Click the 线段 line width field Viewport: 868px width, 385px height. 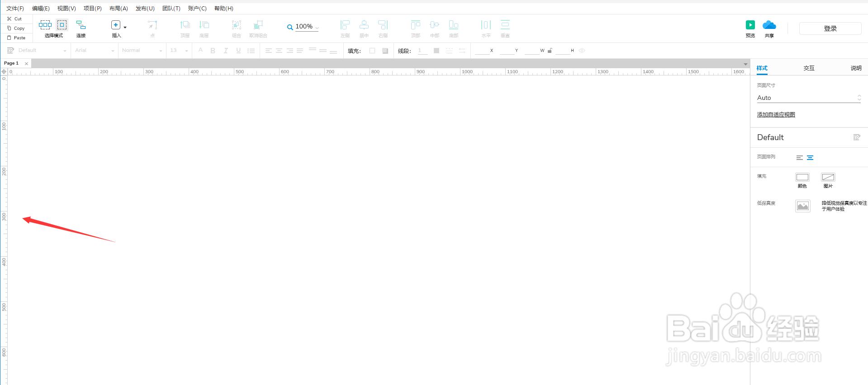(422, 51)
